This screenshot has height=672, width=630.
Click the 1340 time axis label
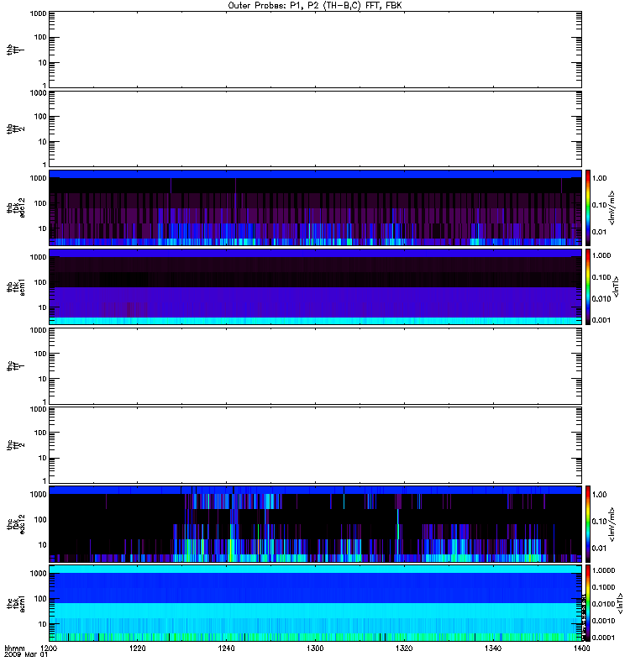click(x=493, y=648)
